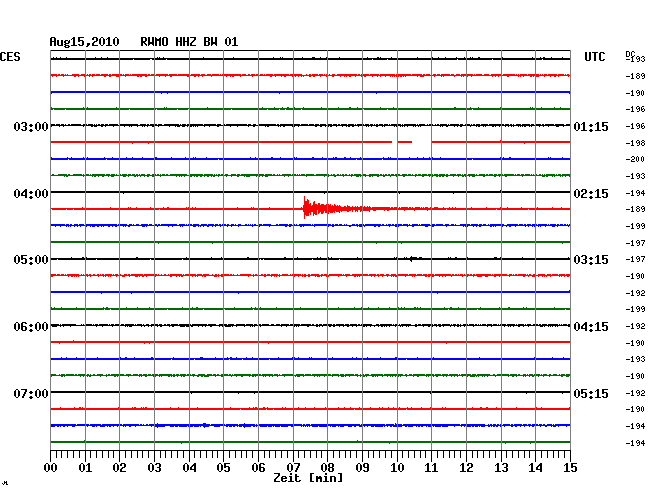The width and height of the screenshot is (650, 494).
Task: Click the date label Aug15,2010
Action: 84,42
